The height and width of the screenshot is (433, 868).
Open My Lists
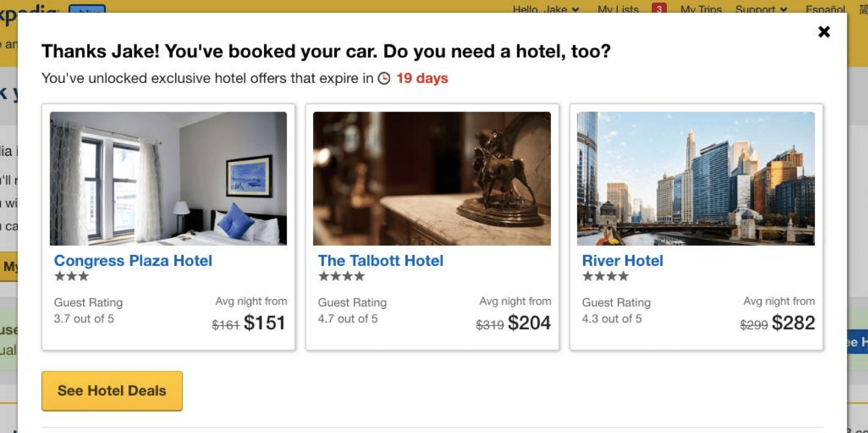(x=618, y=9)
